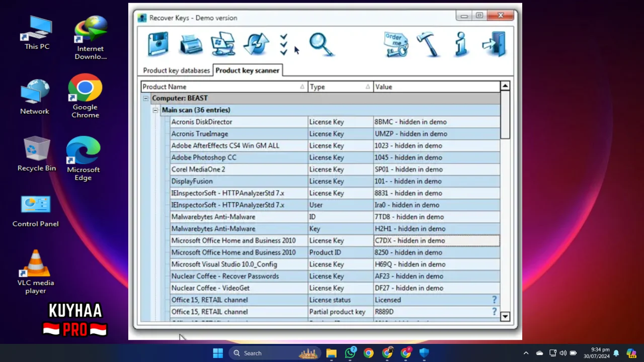This screenshot has height=362, width=644.
Task: Select the Corel MediaOne 2 row
Action: tap(335, 169)
